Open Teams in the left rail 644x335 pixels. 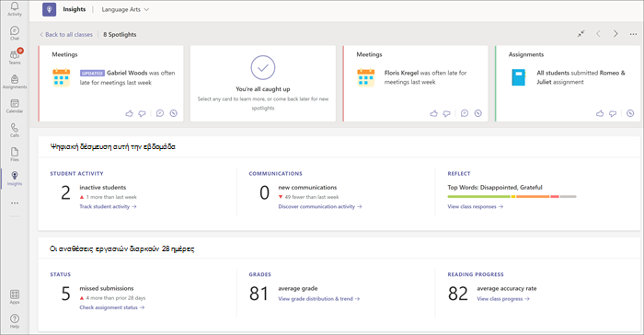click(15, 57)
